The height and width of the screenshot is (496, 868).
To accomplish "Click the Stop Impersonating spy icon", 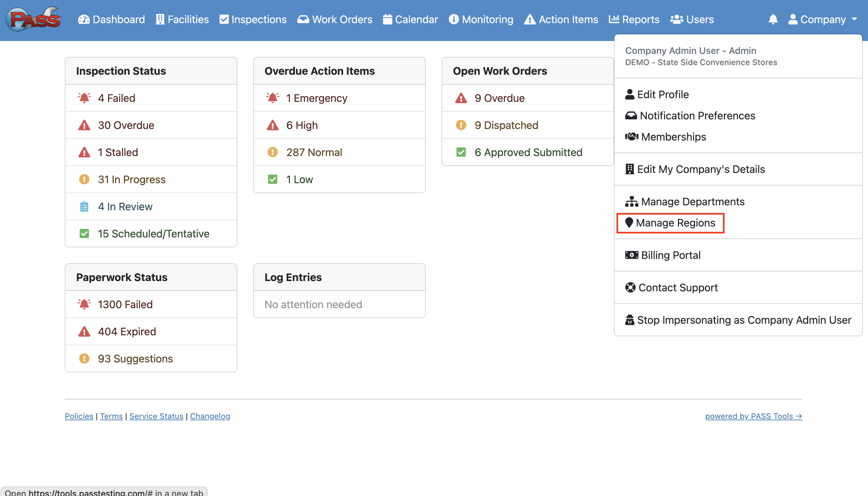I will point(630,320).
